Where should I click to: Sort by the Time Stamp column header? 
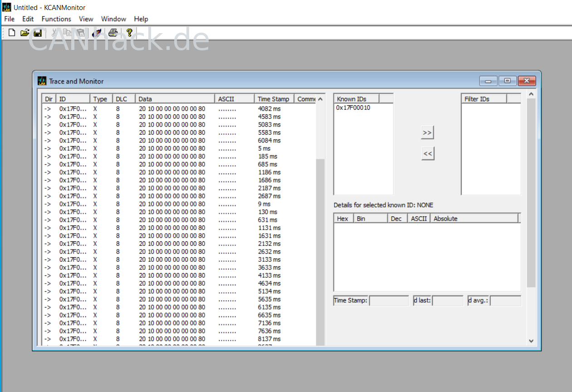pos(274,99)
